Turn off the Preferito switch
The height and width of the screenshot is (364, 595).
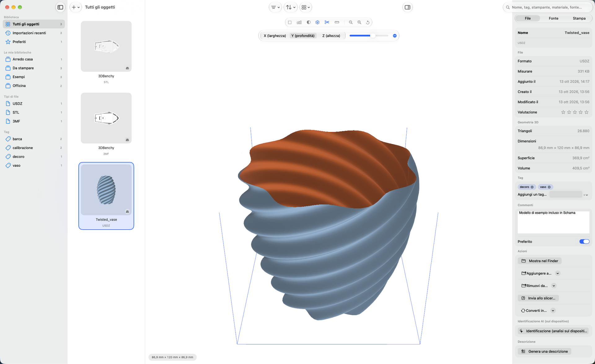coord(584,242)
